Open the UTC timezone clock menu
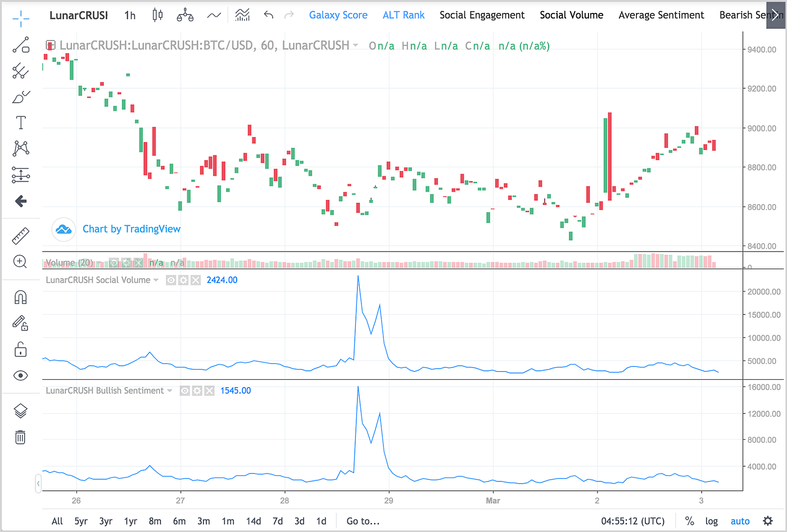The image size is (787, 532). point(633,521)
